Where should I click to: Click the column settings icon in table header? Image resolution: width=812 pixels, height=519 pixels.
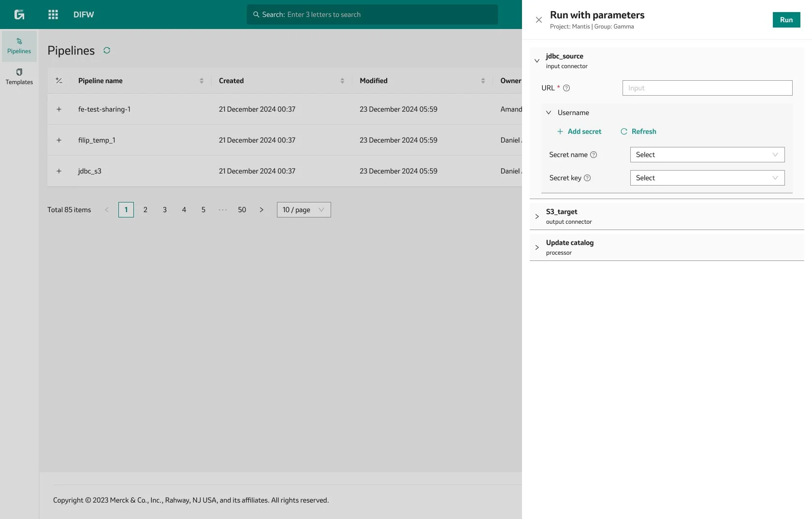click(x=59, y=81)
